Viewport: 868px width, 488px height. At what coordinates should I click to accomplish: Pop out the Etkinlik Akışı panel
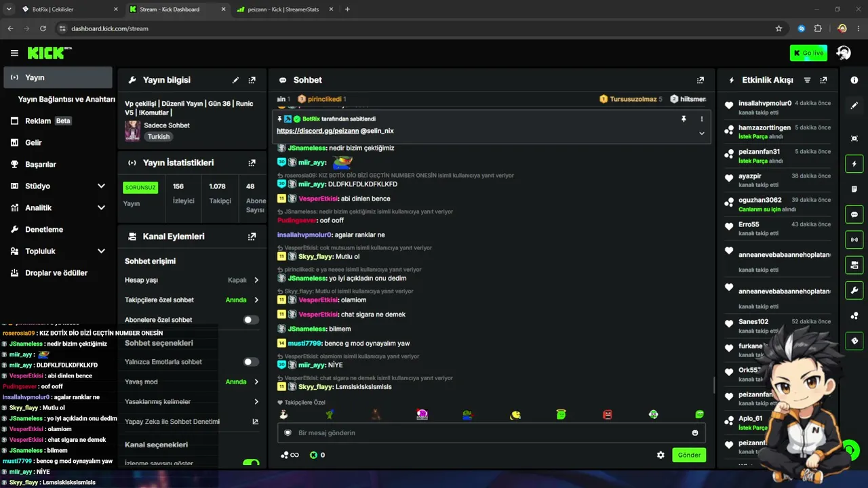[823, 80]
